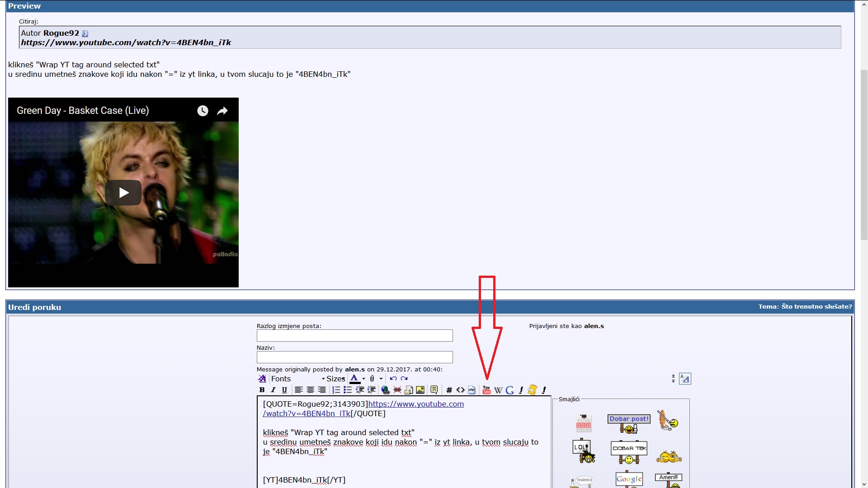
Task: Click the text color swatch A
Action: point(354,379)
